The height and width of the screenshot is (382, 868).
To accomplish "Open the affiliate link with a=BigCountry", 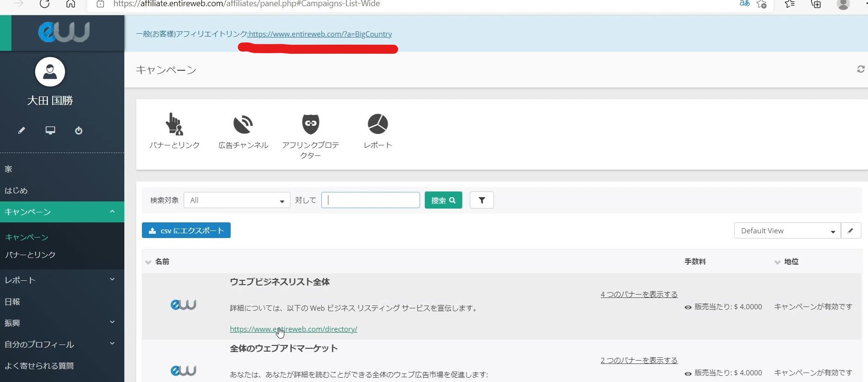I will [x=320, y=34].
